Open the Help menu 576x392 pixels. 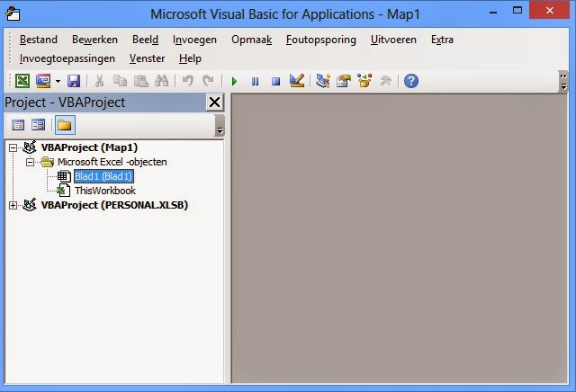(190, 58)
